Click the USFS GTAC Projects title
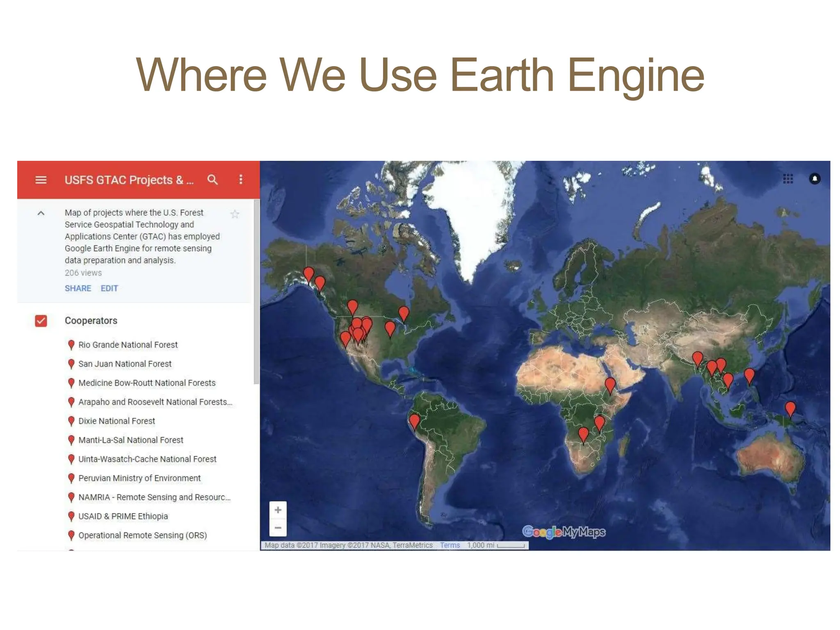 [x=128, y=180]
